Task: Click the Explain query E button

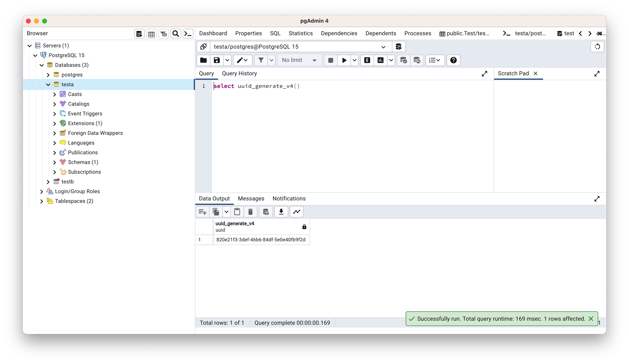Action: pyautogui.click(x=367, y=60)
